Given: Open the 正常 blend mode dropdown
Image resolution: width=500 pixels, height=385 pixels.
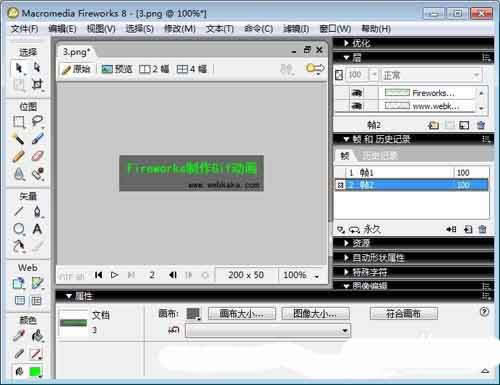Looking at the screenshot, I should 431,75.
